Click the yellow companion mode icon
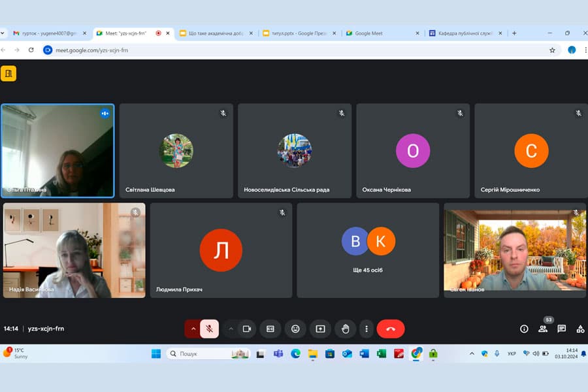This screenshot has height=392, width=588. [x=8, y=74]
